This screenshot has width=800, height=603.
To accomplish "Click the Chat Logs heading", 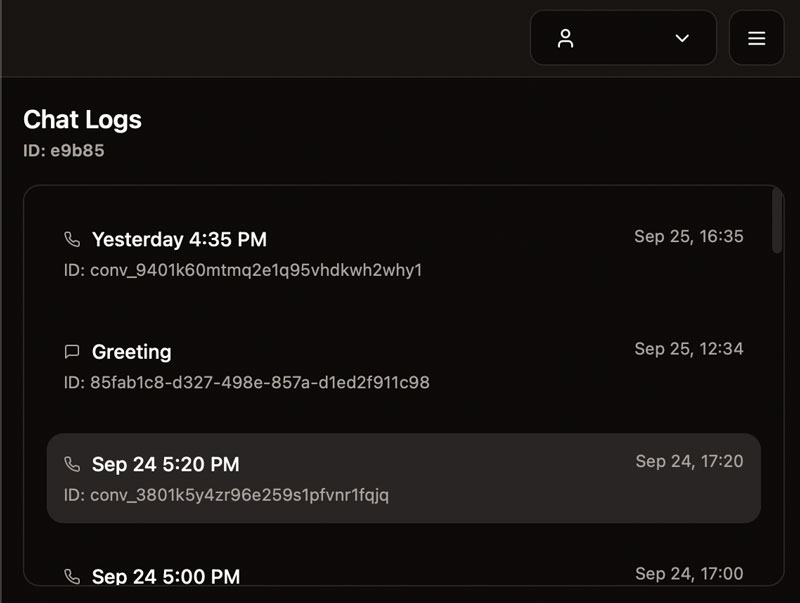I will [82, 120].
